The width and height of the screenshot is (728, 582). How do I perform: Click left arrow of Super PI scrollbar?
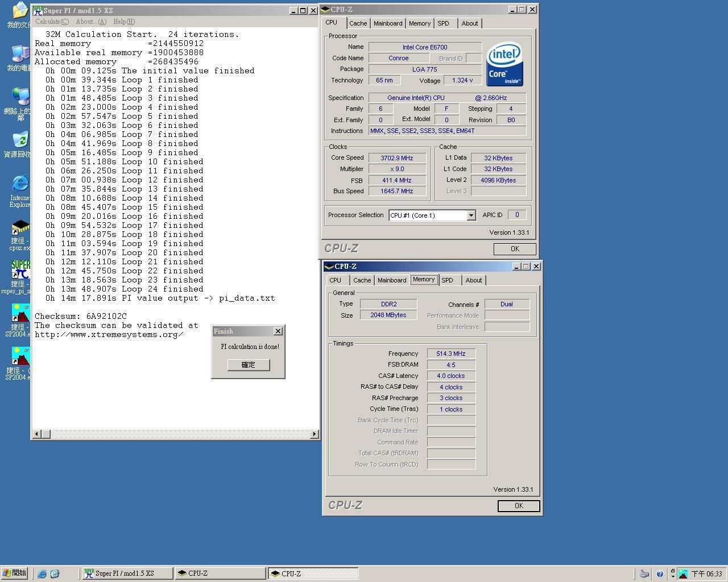click(36, 434)
